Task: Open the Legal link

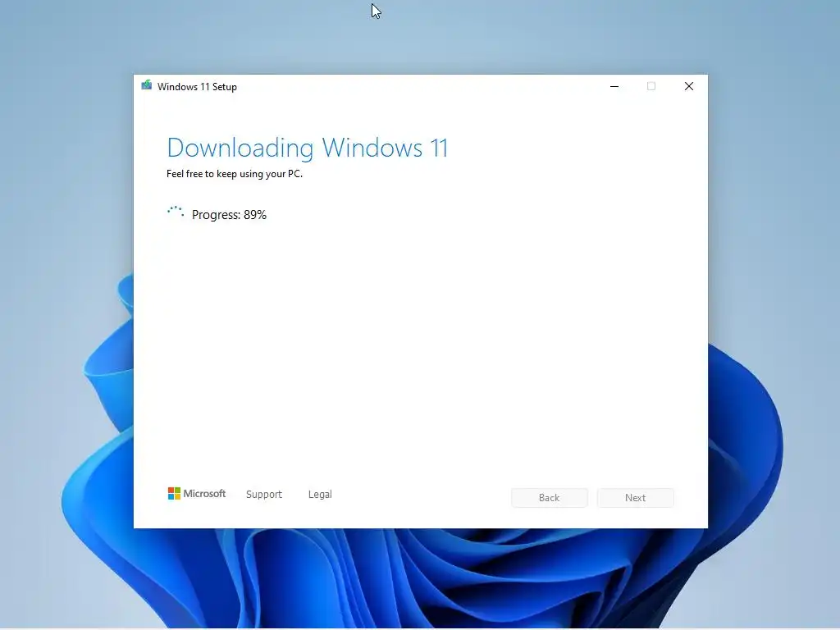Action: (x=320, y=495)
